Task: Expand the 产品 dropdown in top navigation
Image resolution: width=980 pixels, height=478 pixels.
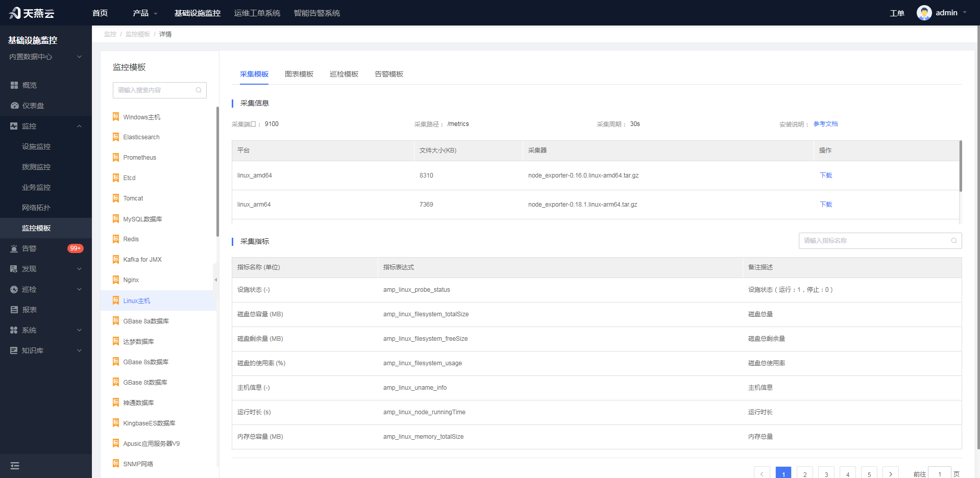Action: [x=145, y=13]
